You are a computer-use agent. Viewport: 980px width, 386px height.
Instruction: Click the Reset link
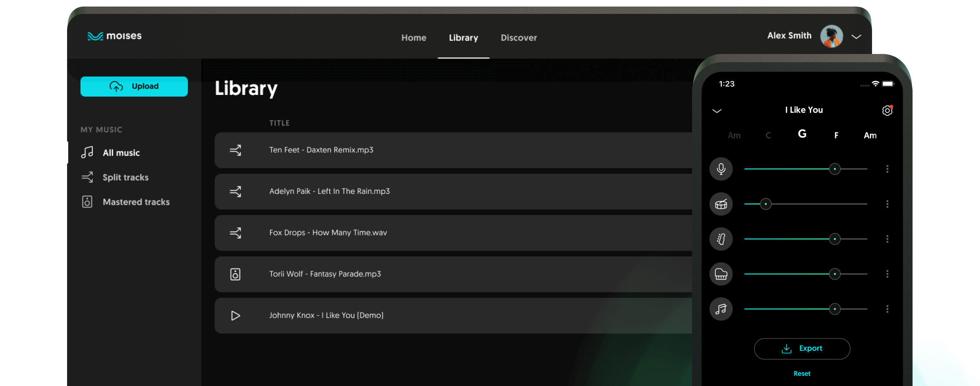click(802, 374)
